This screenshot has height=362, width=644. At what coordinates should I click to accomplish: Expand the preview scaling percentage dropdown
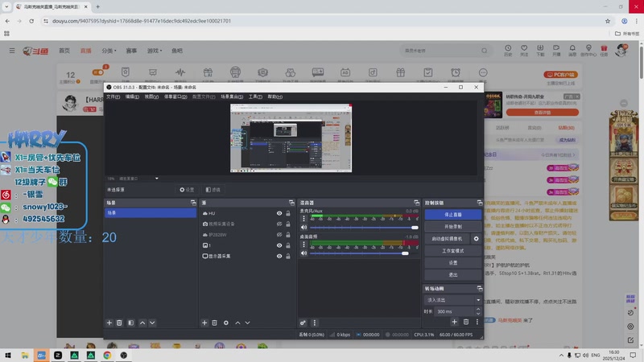tap(156, 179)
